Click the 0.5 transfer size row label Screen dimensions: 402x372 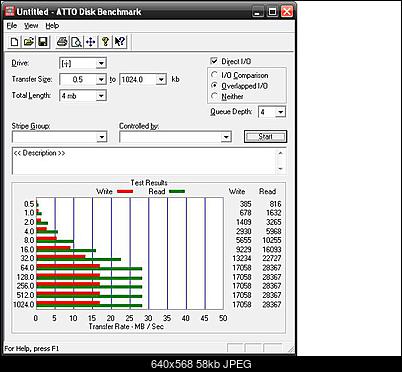29,204
